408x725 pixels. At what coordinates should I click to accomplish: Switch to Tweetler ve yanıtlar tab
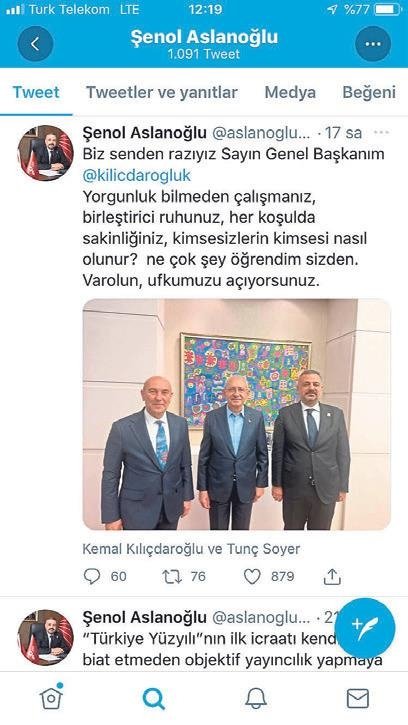[161, 92]
